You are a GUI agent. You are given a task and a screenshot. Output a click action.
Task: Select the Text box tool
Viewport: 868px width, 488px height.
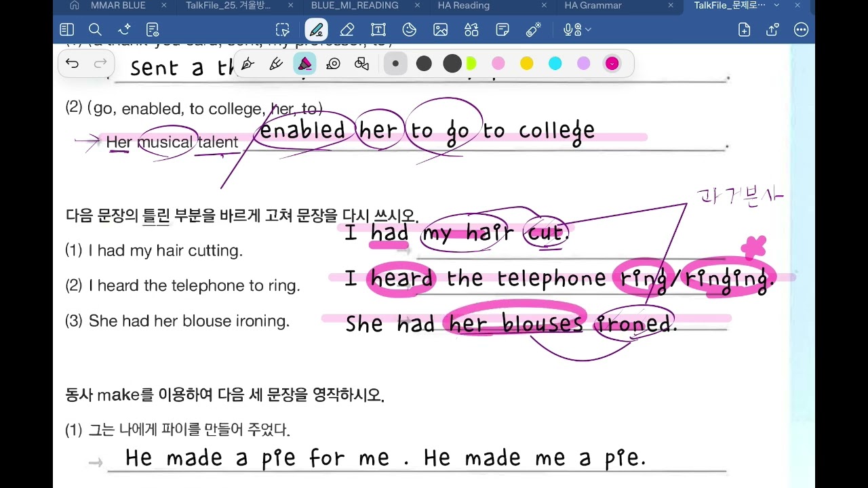[x=378, y=30]
